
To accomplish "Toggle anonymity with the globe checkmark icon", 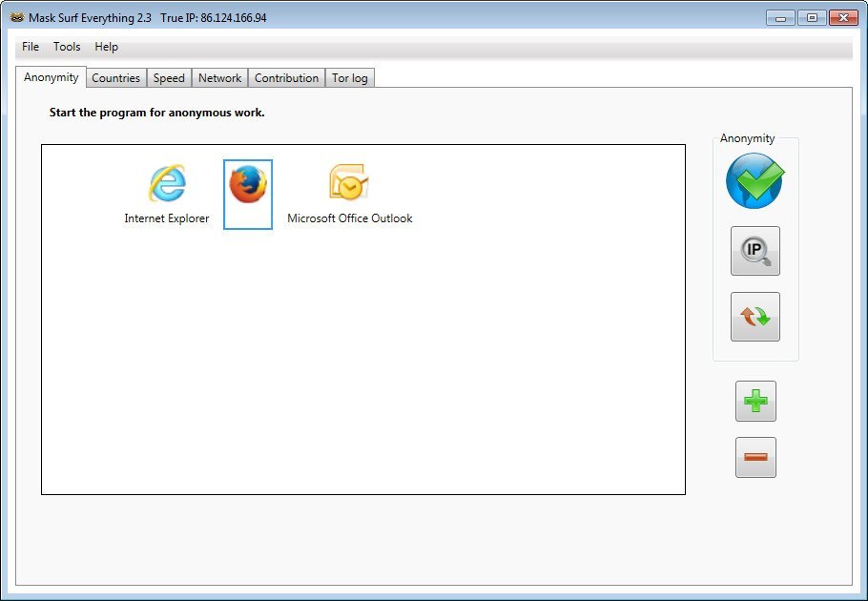I will pos(755,180).
